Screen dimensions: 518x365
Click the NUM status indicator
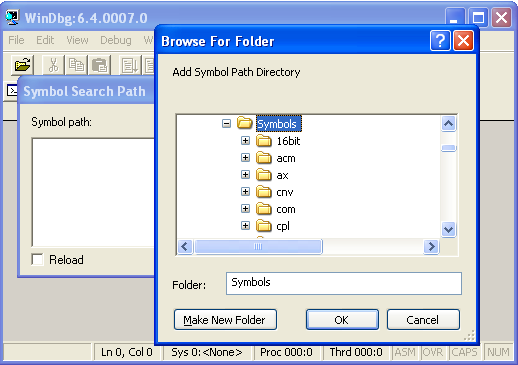tap(498, 352)
